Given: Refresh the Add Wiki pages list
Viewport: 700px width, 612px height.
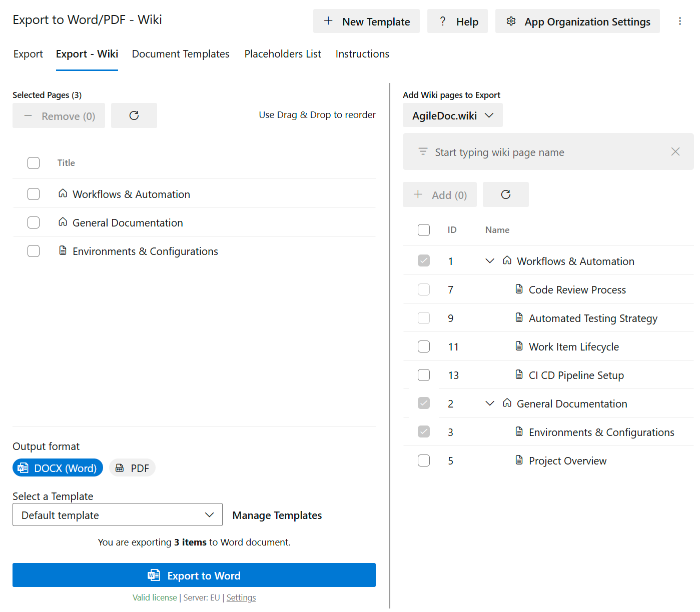Looking at the screenshot, I should pos(506,194).
